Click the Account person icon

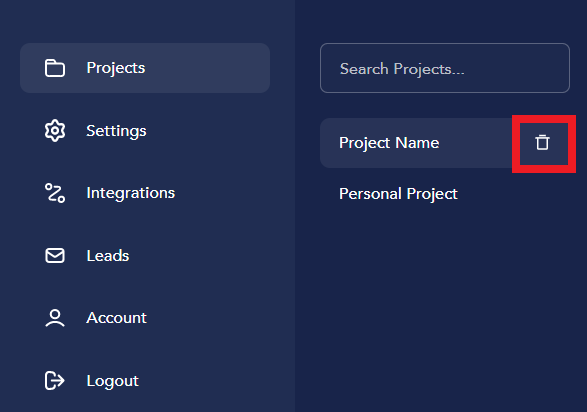click(55, 318)
